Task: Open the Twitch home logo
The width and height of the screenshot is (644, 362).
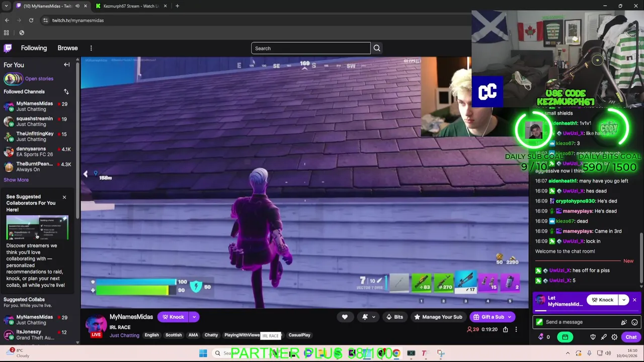Action: [x=8, y=48]
